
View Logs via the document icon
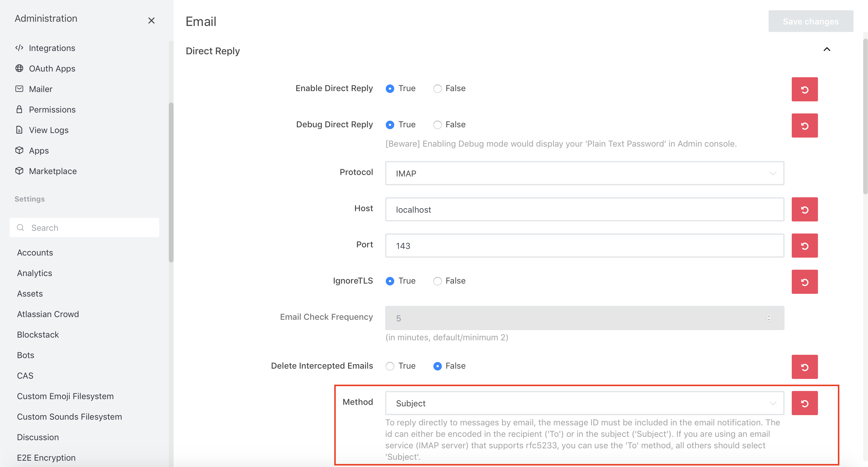[x=20, y=130]
